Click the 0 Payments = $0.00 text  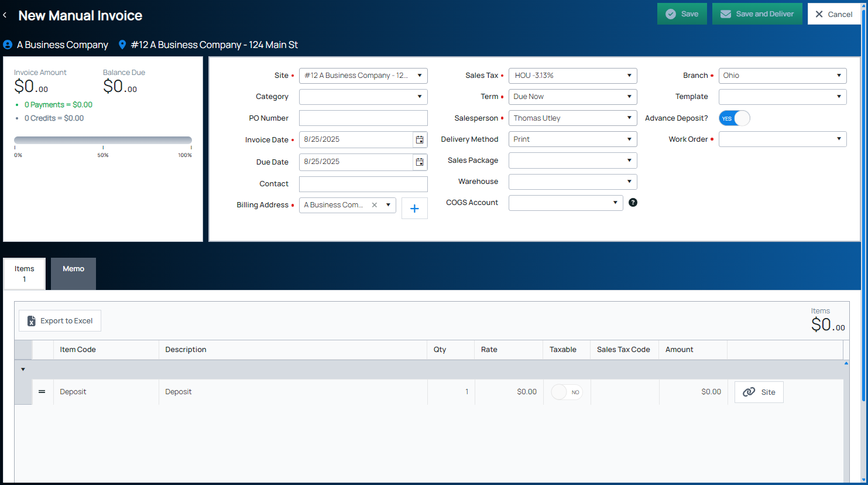point(59,105)
